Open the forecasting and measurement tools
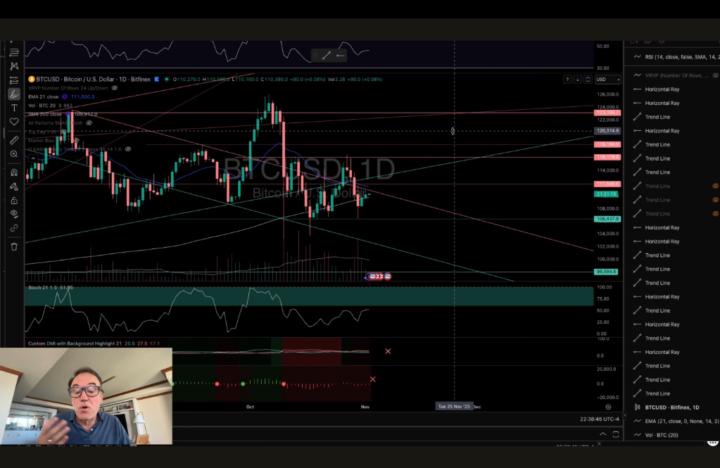720x468 pixels. tap(14, 80)
